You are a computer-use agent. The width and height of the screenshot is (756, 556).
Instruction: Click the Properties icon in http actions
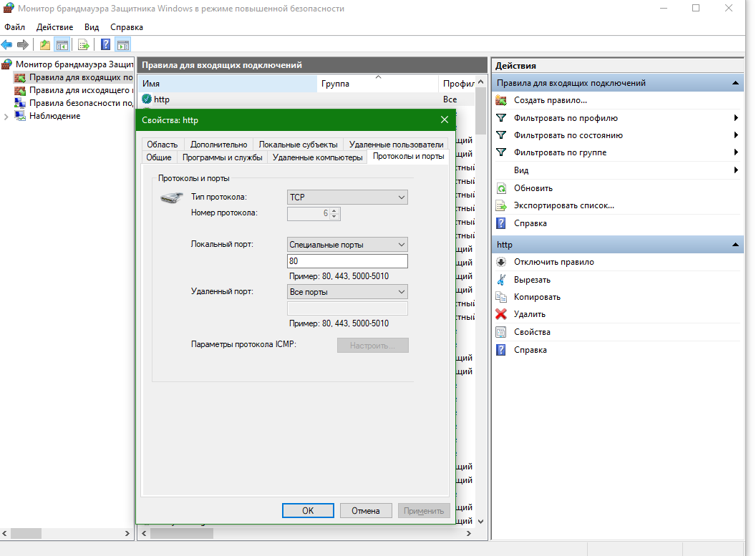pyautogui.click(x=501, y=332)
